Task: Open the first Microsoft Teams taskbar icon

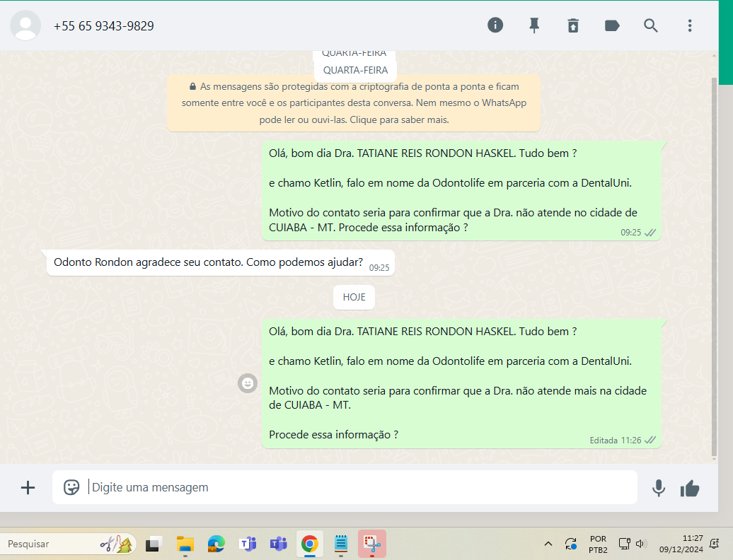Action: pyautogui.click(x=248, y=544)
